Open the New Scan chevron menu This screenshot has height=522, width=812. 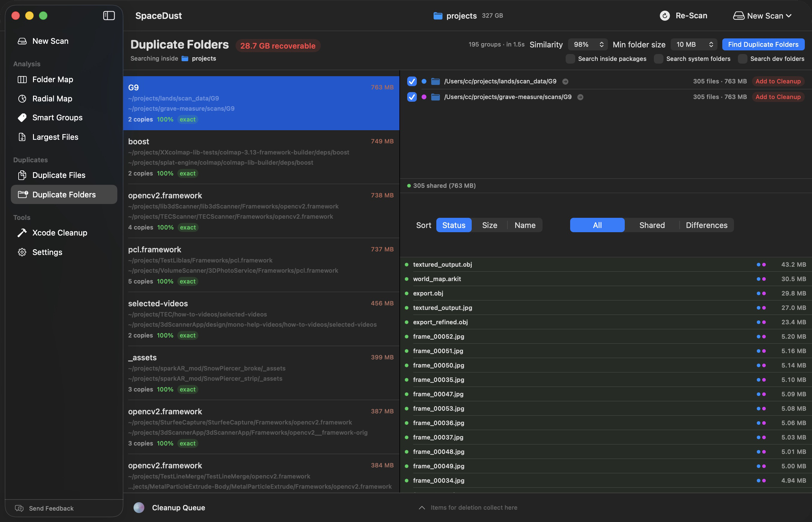pyautogui.click(x=789, y=16)
